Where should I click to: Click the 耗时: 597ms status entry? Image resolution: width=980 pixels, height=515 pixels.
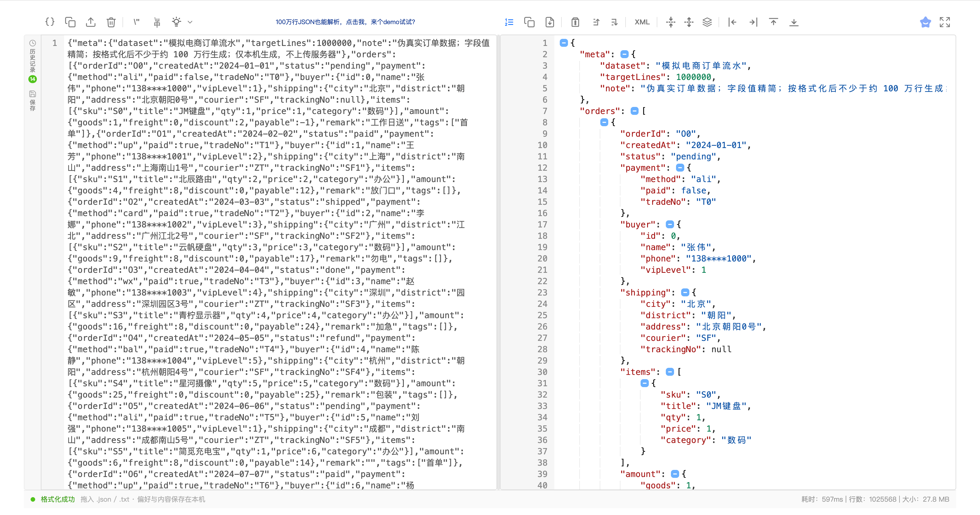pos(822,499)
